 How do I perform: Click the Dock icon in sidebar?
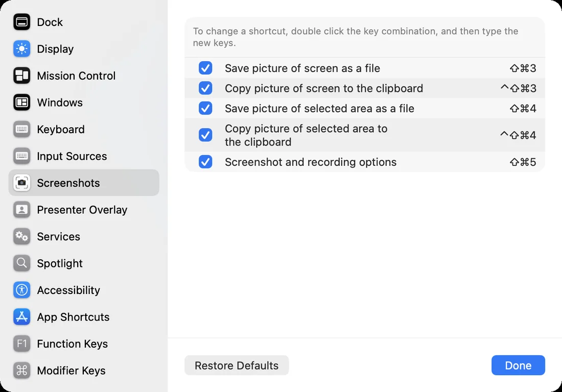click(22, 22)
